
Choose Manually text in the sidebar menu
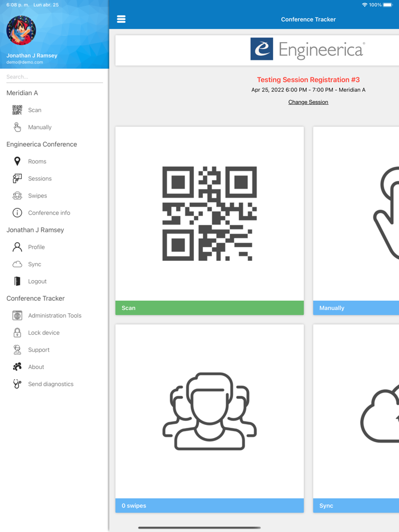coord(40,127)
